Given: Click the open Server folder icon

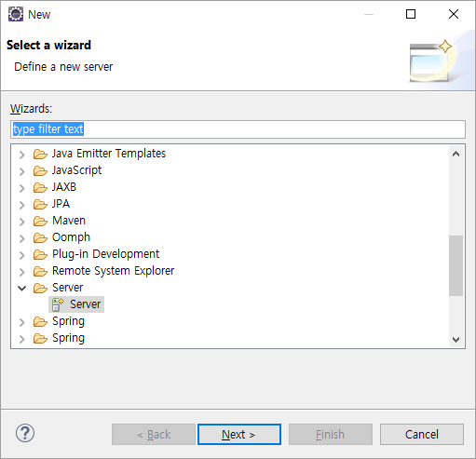Looking at the screenshot, I should click(x=40, y=288).
